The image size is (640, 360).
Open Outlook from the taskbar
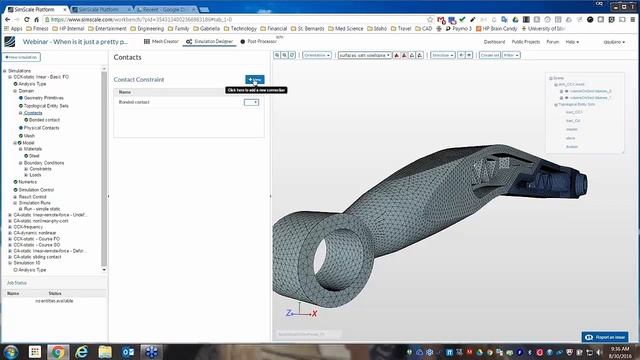coord(128,352)
